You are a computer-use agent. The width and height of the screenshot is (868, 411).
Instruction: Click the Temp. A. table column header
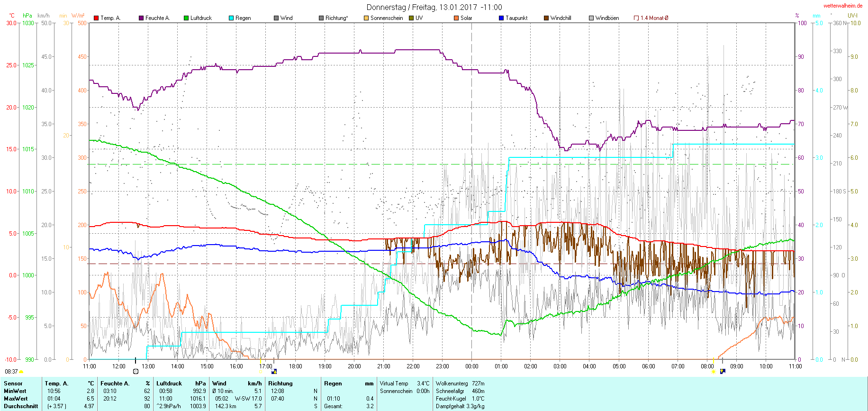(56, 384)
